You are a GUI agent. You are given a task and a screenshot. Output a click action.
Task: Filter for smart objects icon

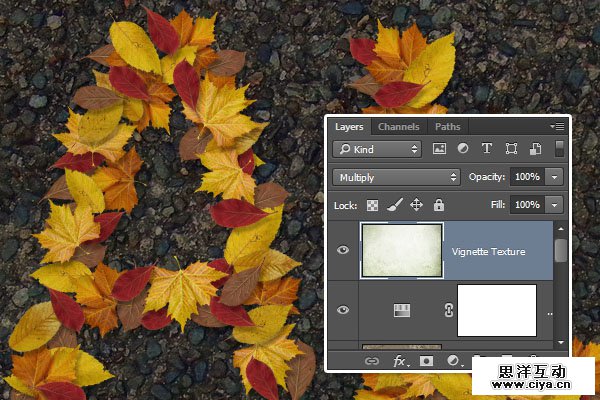535,149
